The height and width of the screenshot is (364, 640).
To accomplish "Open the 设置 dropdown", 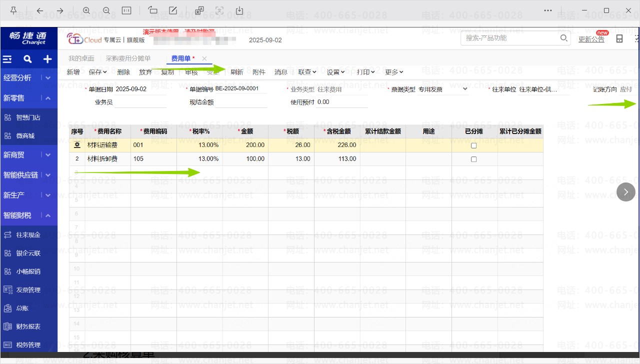I will [336, 72].
